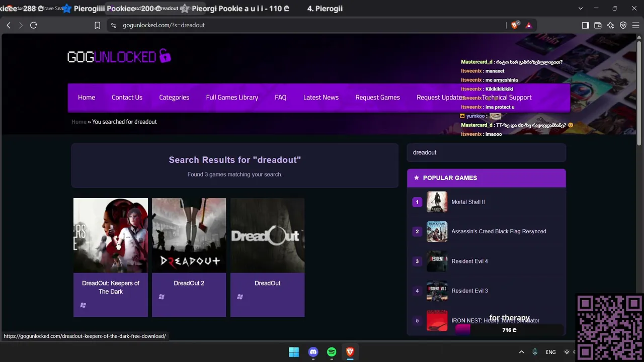Screen dimensions: 644x362
Task: Click the Home breadcrumb link
Action: tap(79, 122)
